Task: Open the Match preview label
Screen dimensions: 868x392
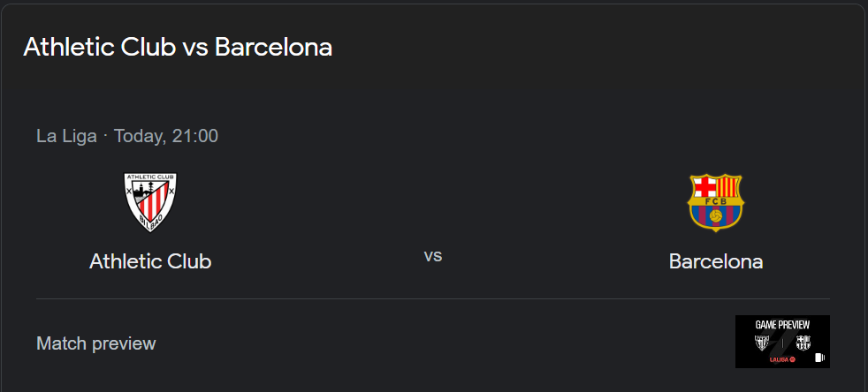Action: pyautogui.click(x=96, y=343)
